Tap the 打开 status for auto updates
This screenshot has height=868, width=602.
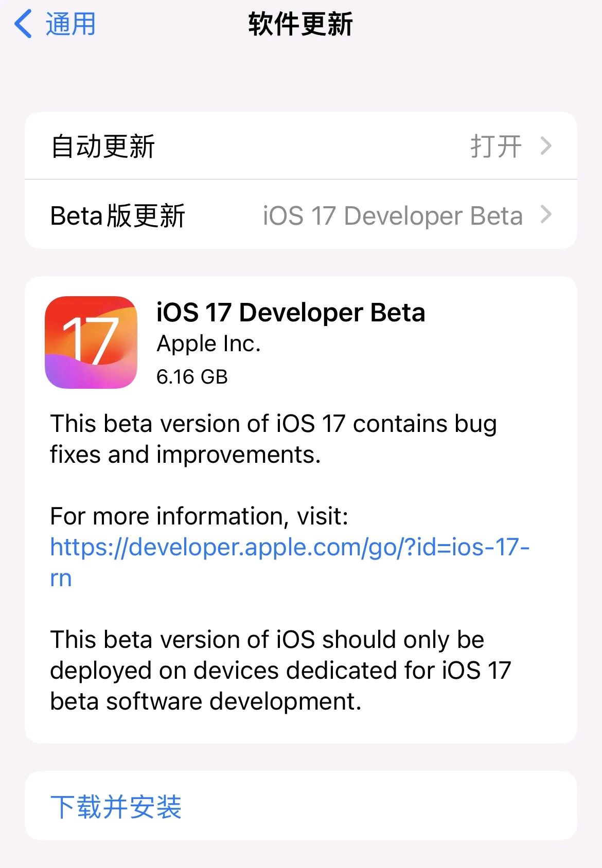pyautogui.click(x=495, y=147)
